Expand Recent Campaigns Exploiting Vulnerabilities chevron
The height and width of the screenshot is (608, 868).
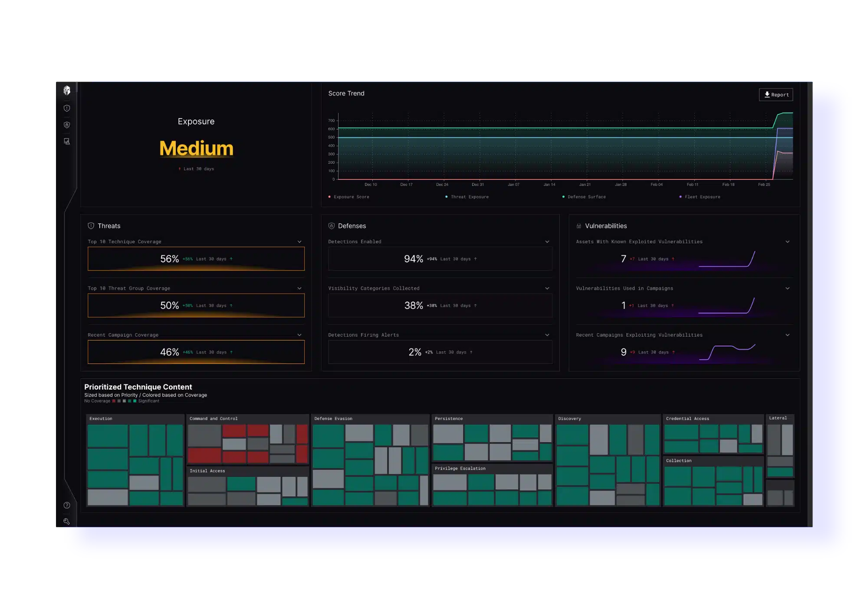tap(788, 335)
